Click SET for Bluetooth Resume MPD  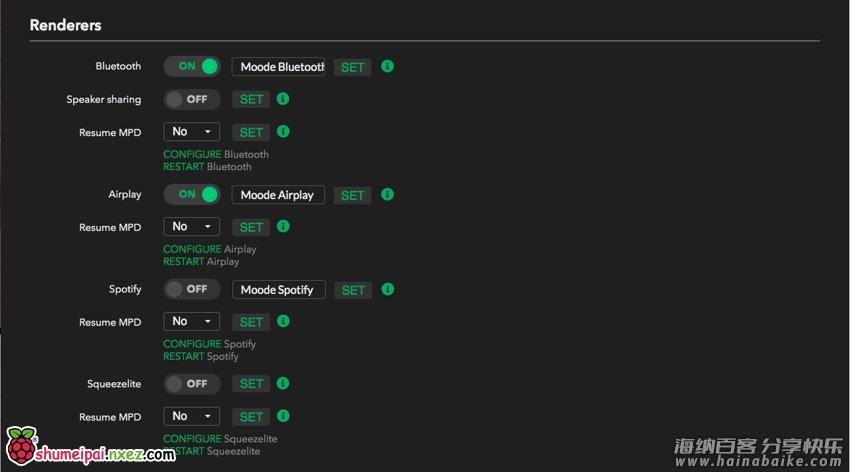(251, 132)
